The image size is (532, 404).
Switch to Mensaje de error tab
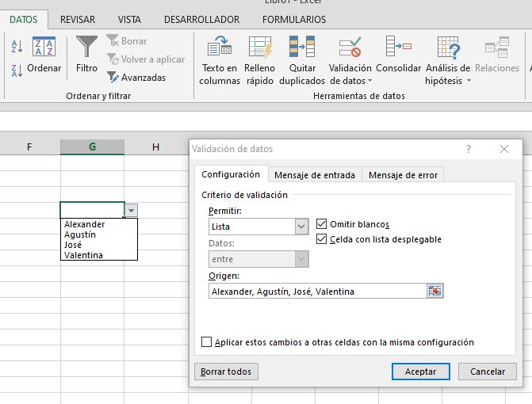tap(403, 175)
